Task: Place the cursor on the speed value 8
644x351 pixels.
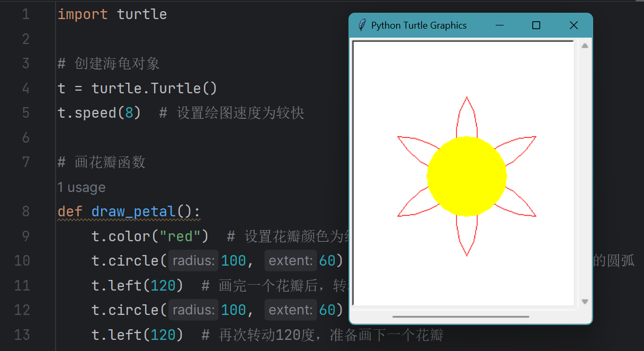Action: pos(129,113)
